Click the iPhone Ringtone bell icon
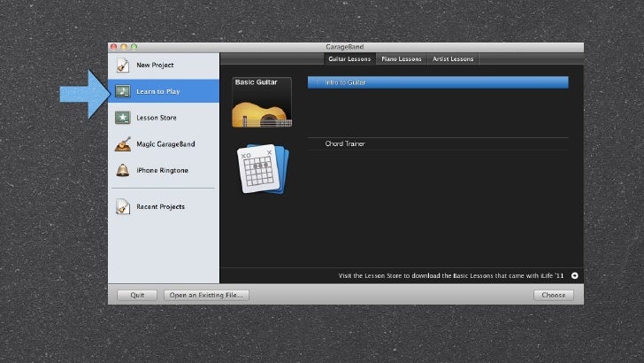This screenshot has height=363, width=644. (122, 170)
